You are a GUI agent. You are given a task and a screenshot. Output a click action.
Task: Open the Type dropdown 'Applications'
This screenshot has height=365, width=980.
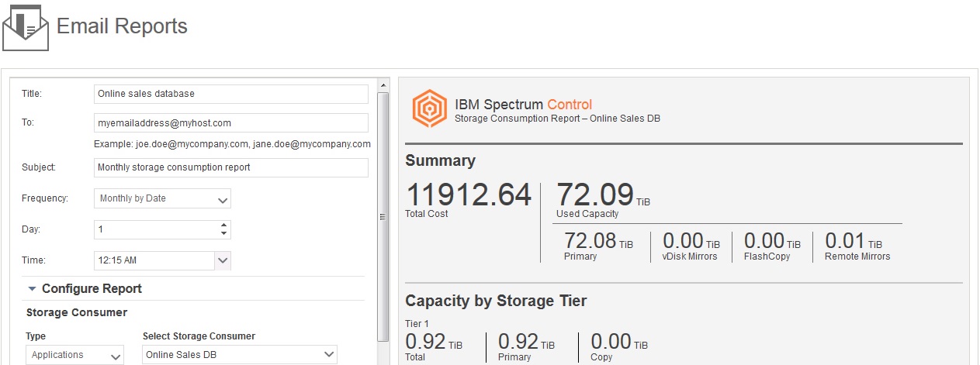(74, 355)
